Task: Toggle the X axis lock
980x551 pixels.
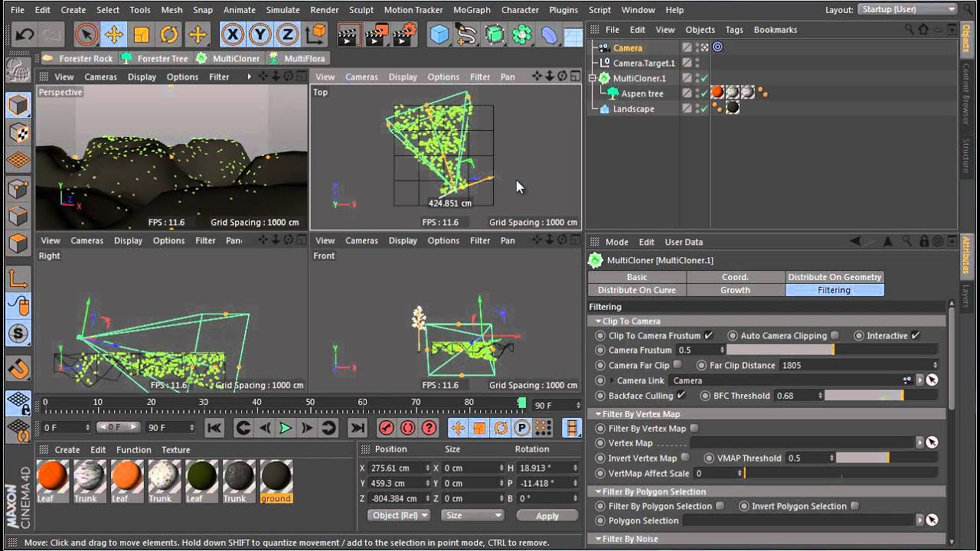Action: [233, 34]
